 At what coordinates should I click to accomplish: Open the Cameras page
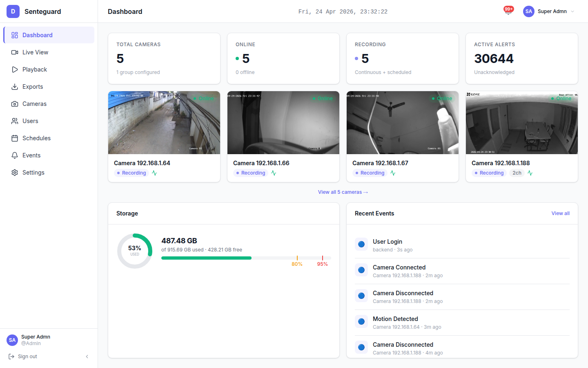tap(49, 104)
